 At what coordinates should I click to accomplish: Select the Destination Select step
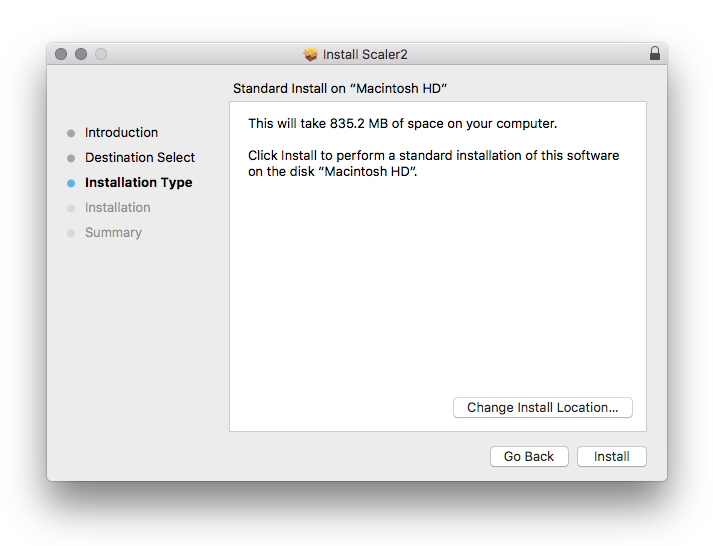coord(140,158)
